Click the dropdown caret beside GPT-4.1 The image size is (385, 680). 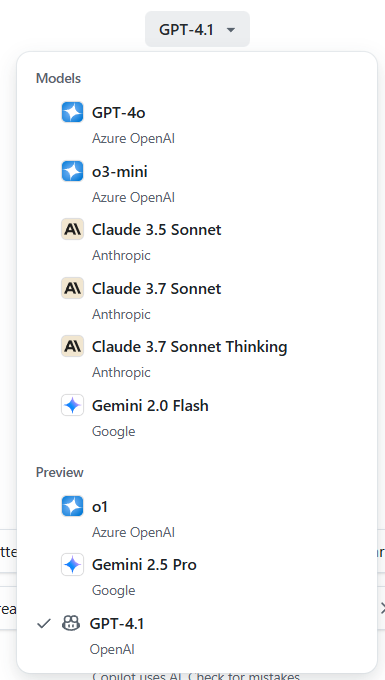pyautogui.click(x=231, y=30)
